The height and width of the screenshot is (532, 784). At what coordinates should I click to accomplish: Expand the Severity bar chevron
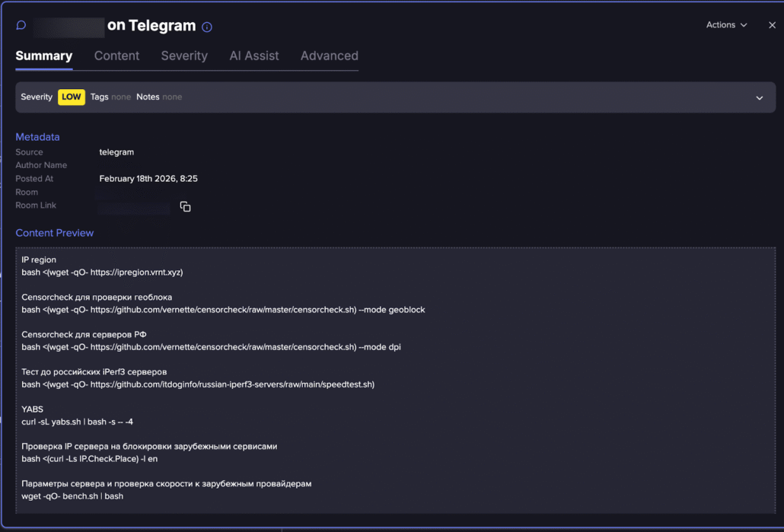coord(759,97)
